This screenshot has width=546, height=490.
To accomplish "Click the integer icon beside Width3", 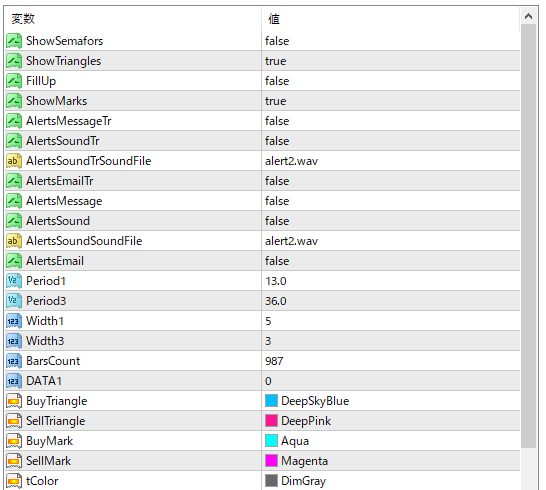I will click(14, 341).
